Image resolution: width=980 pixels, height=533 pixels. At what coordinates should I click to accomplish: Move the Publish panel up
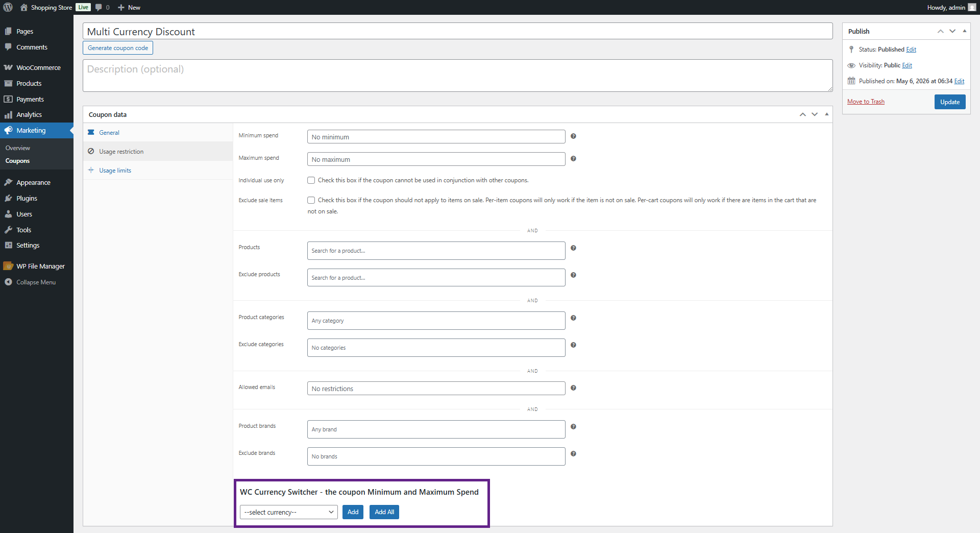click(x=940, y=31)
